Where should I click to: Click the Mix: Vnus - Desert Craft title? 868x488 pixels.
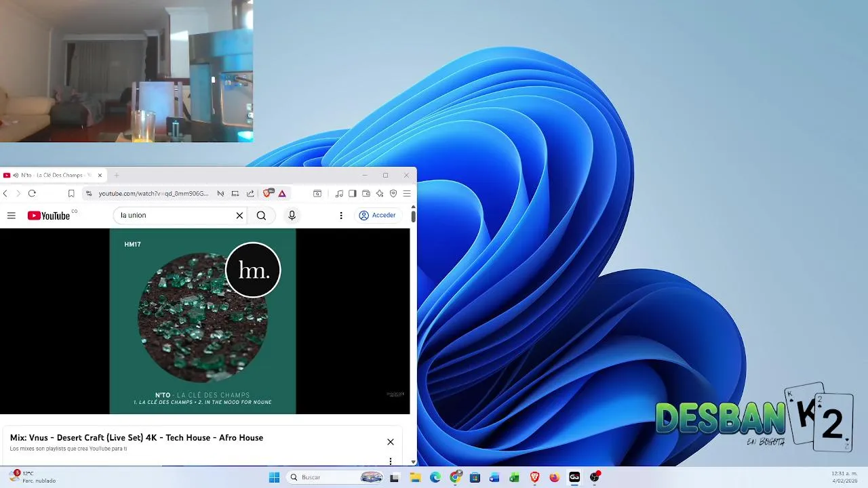tap(136, 438)
